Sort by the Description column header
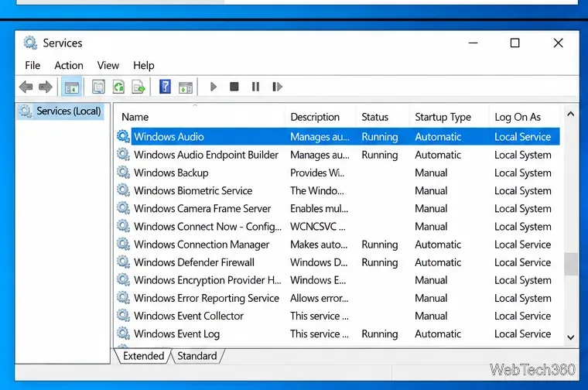Viewport: 588px width, 390px height. pyautogui.click(x=315, y=117)
